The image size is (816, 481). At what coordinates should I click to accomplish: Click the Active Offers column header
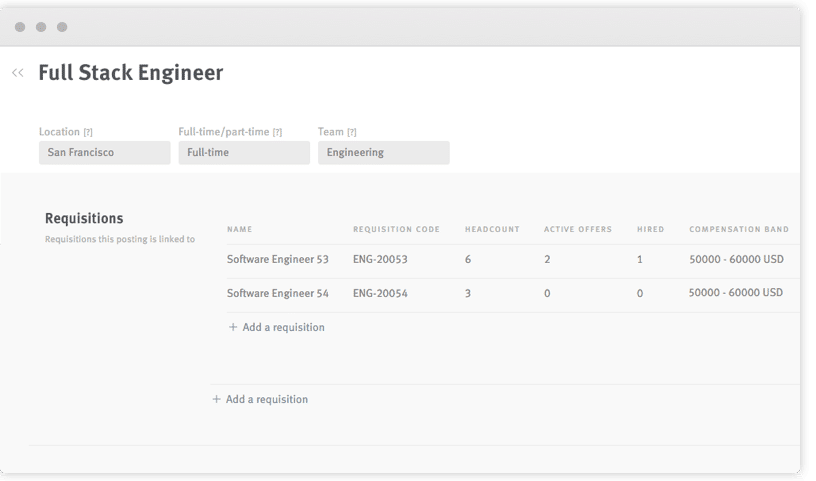(x=578, y=229)
